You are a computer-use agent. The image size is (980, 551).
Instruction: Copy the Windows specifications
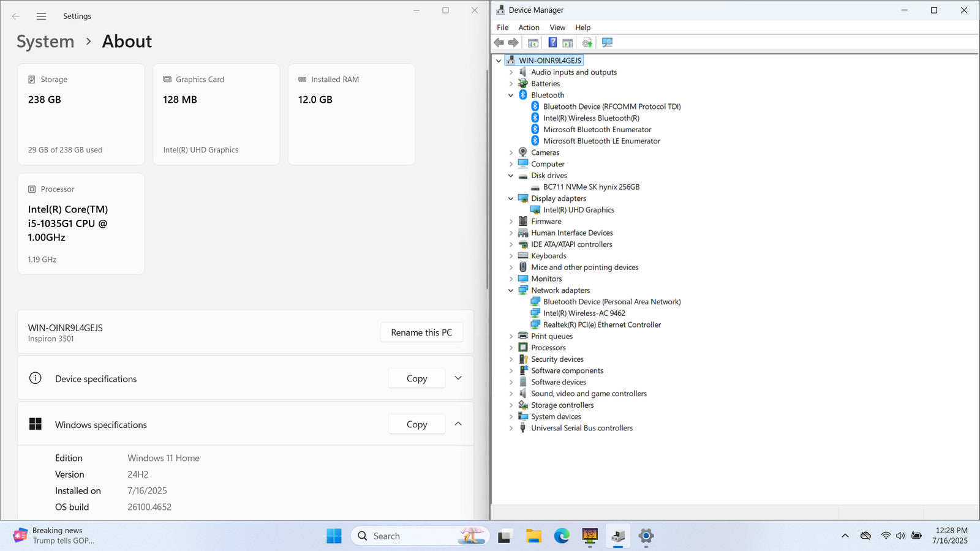click(x=417, y=424)
